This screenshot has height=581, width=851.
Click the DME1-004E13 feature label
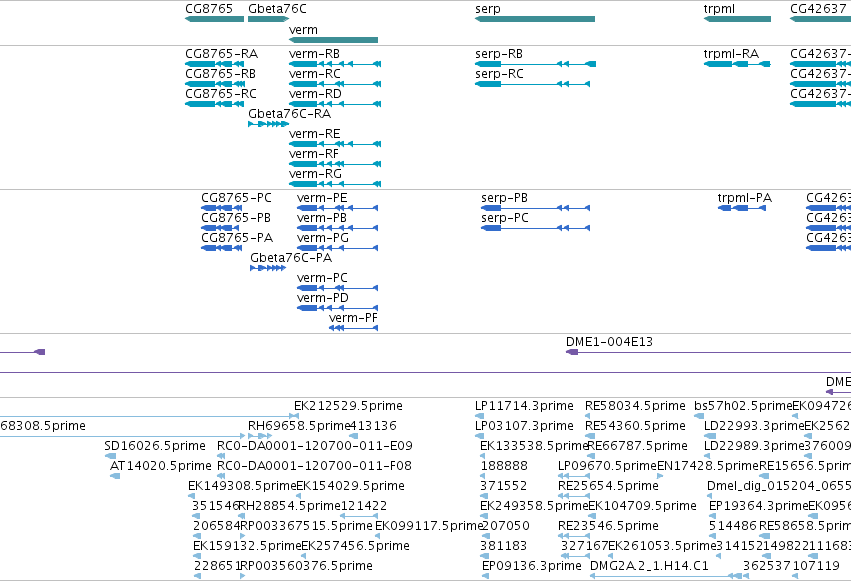609,342
